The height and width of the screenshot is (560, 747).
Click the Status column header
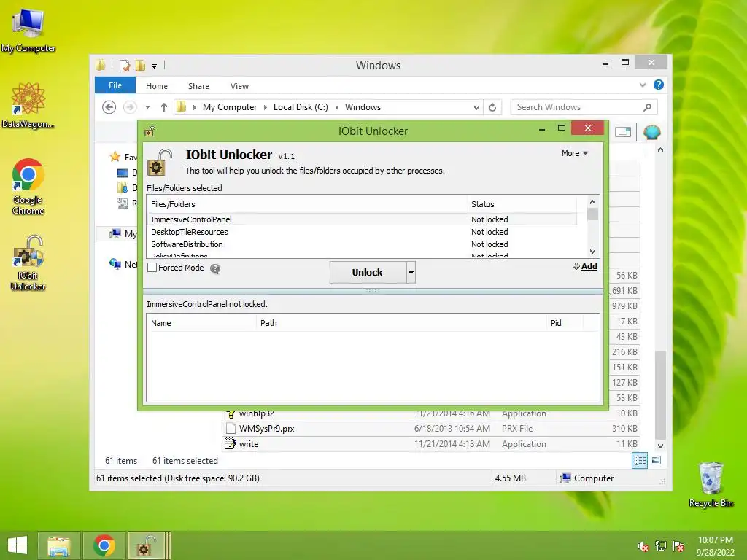[x=522, y=204]
